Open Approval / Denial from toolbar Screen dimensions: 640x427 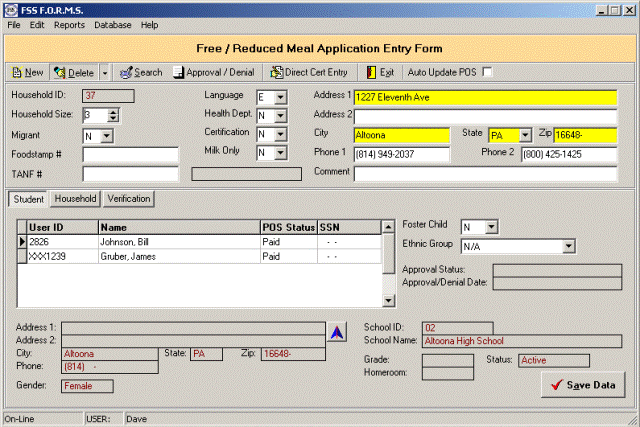click(x=213, y=73)
